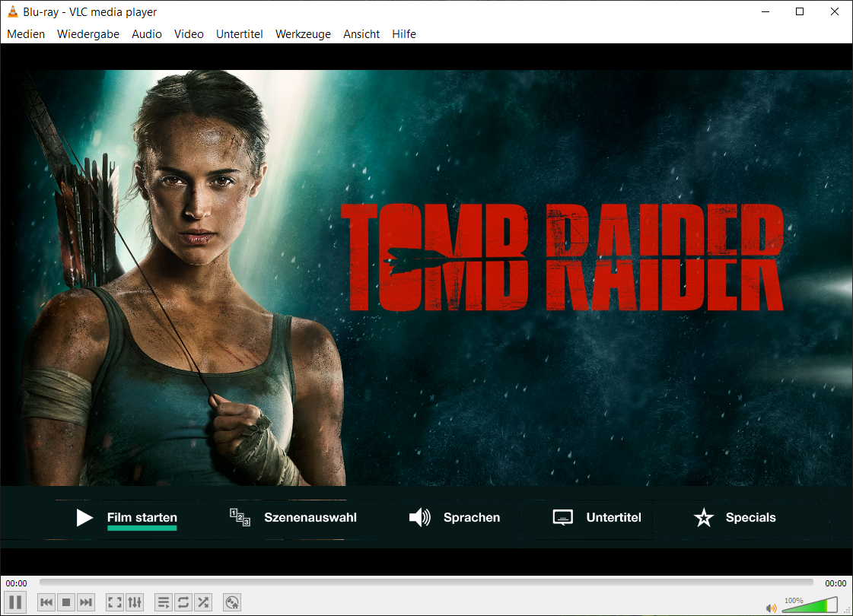Enable random playback shuffle
Image resolution: width=853 pixels, height=616 pixels.
click(203, 602)
